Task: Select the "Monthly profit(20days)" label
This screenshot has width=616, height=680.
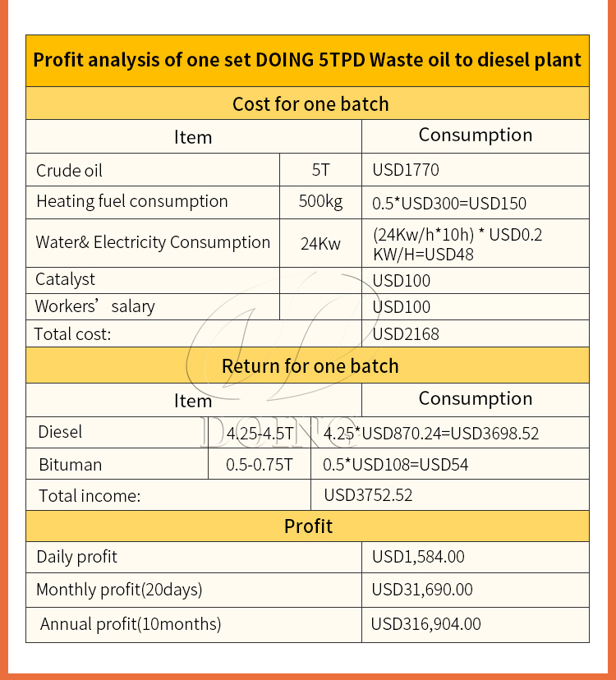Action: [x=119, y=590]
